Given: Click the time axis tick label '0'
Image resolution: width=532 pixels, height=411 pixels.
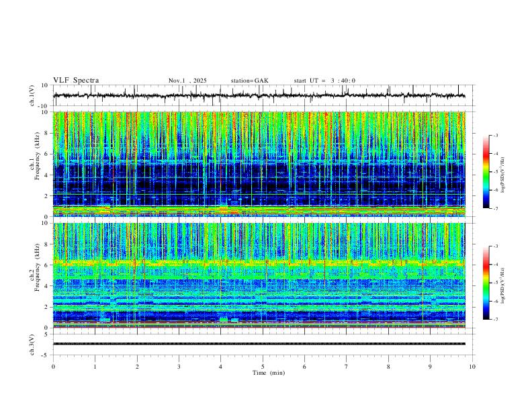Looking at the screenshot, I should [53, 367].
